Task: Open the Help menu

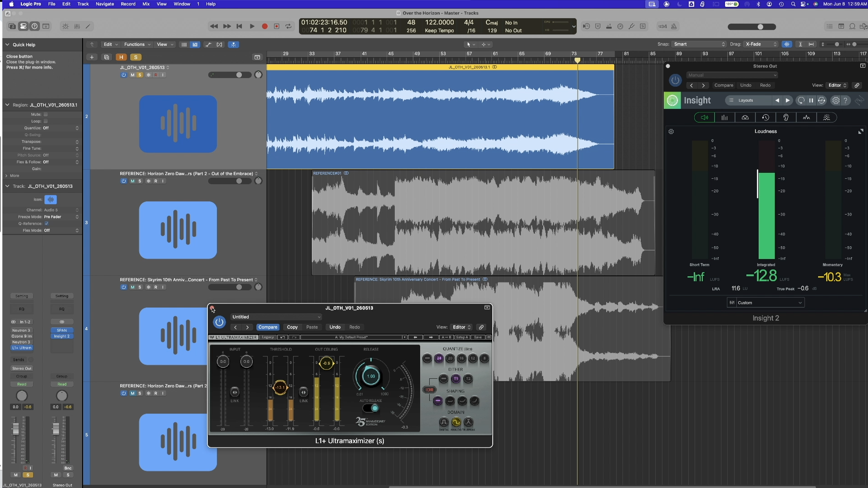Action: 211,4
